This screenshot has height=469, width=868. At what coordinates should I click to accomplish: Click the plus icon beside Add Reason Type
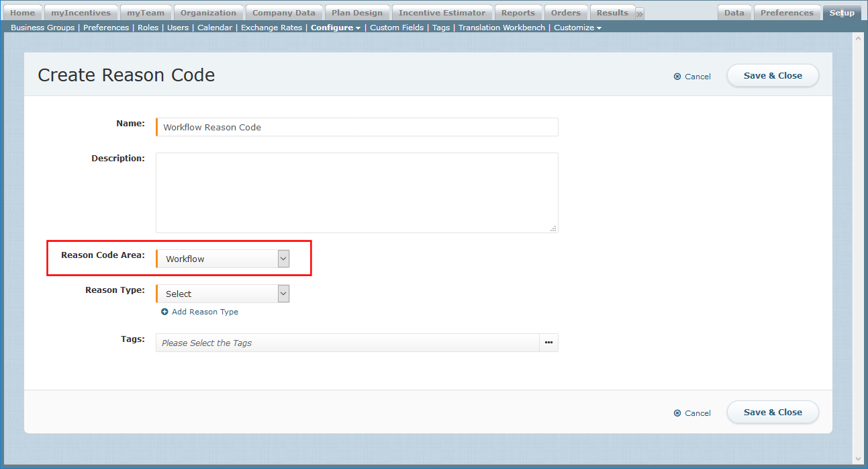point(164,312)
